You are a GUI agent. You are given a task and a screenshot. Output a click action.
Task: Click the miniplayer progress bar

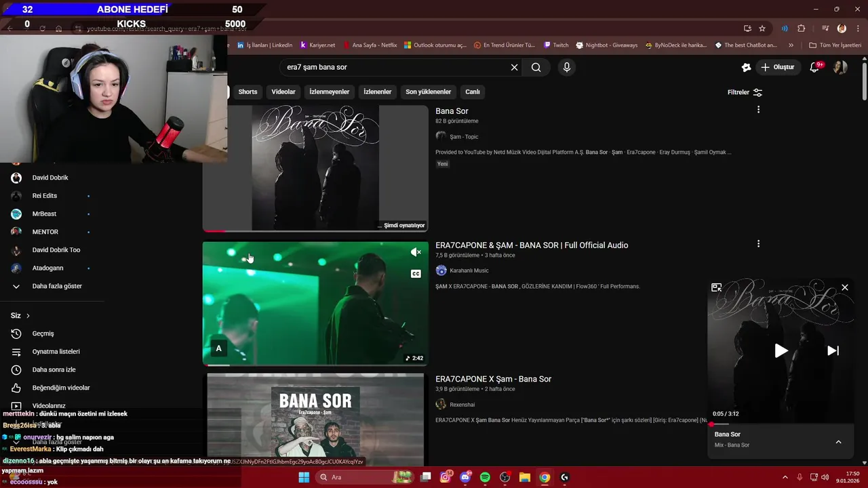(x=781, y=424)
